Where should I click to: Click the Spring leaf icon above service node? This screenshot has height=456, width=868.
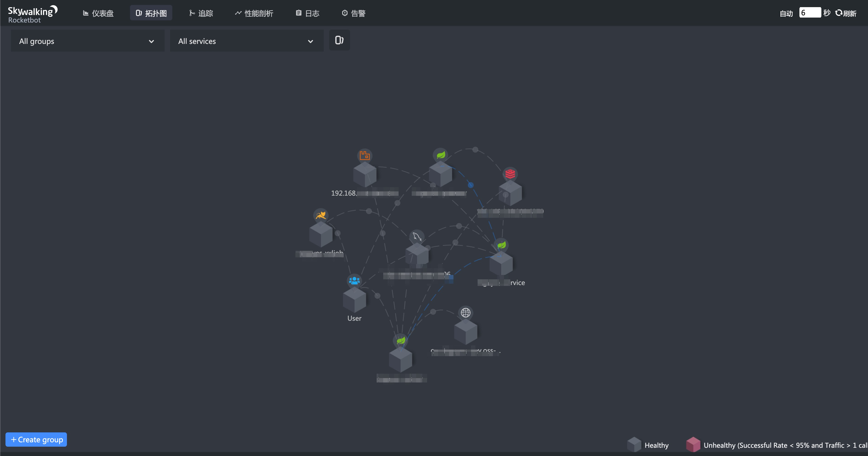click(501, 245)
